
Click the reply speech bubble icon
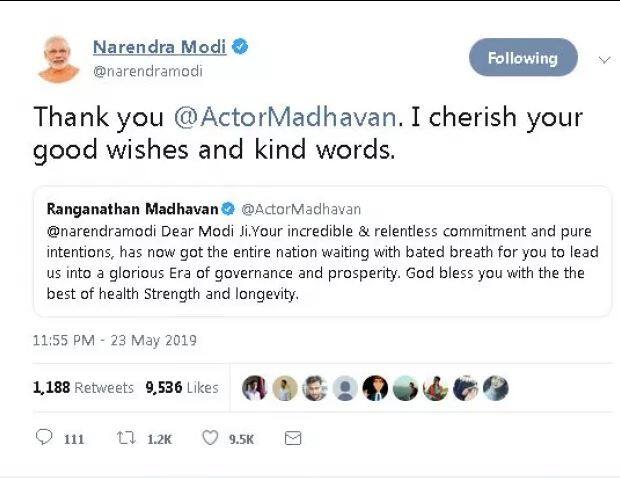pos(44,438)
